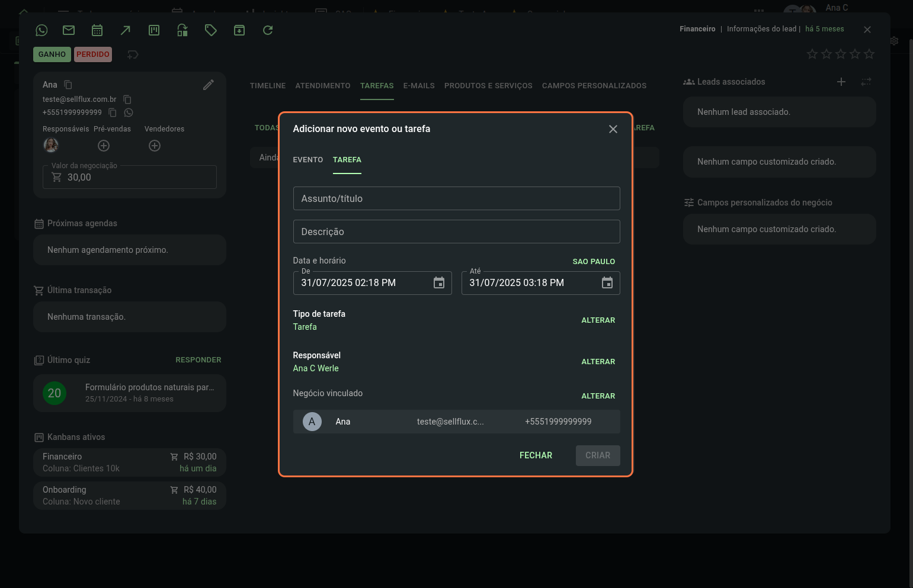913x588 pixels.
Task: Refresh lead using the reload icon
Action: pos(268,30)
